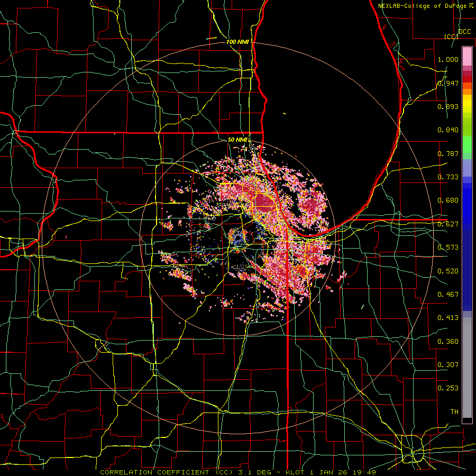The width and height of the screenshot is (476, 476).
Task: Click the 50 NMI range ring label
Action: click(x=239, y=140)
